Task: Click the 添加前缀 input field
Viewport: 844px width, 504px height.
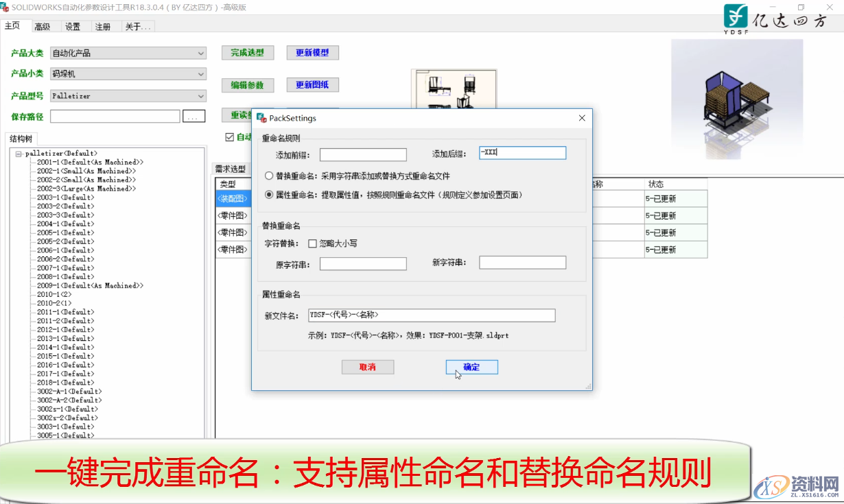Action: [x=362, y=154]
